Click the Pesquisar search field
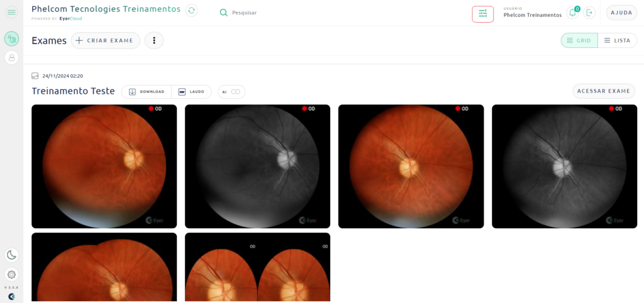644x303 pixels. [244, 13]
